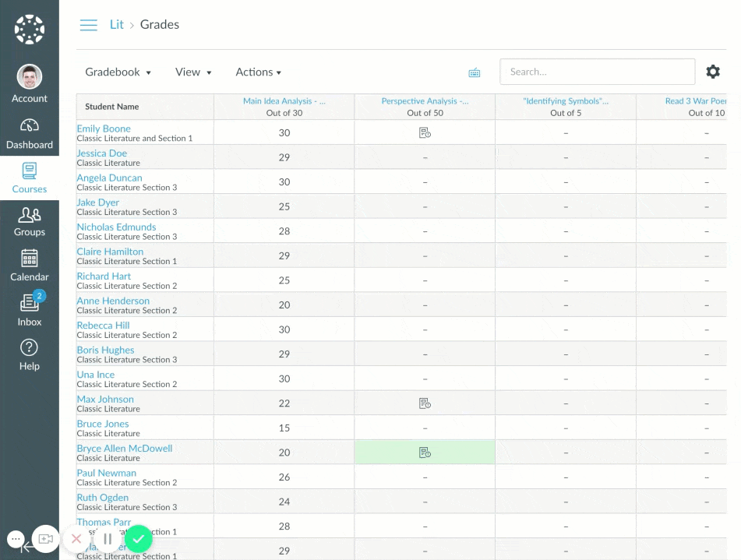Click the document icon in Max Johnson's row
741x560 pixels.
point(424,403)
